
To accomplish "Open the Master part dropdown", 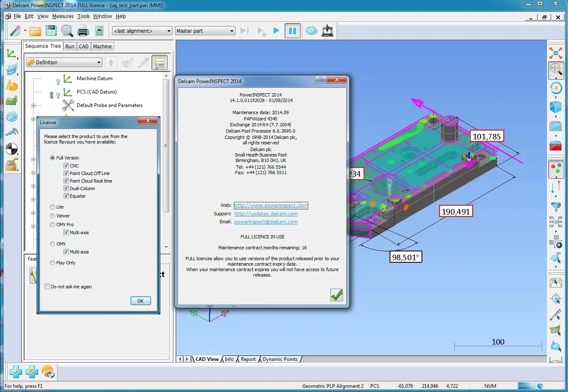I will click(205, 31).
